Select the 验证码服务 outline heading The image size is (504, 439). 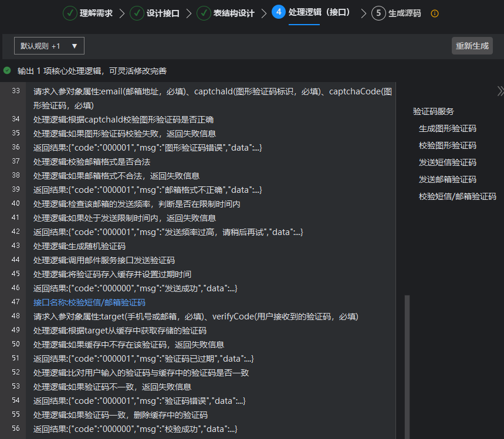(x=433, y=111)
